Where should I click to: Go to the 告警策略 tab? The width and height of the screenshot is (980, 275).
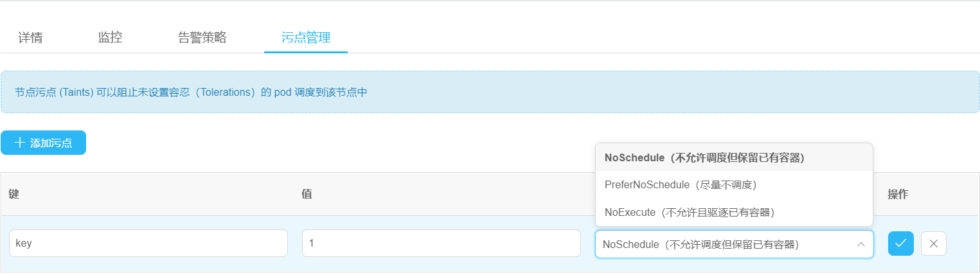point(202,37)
